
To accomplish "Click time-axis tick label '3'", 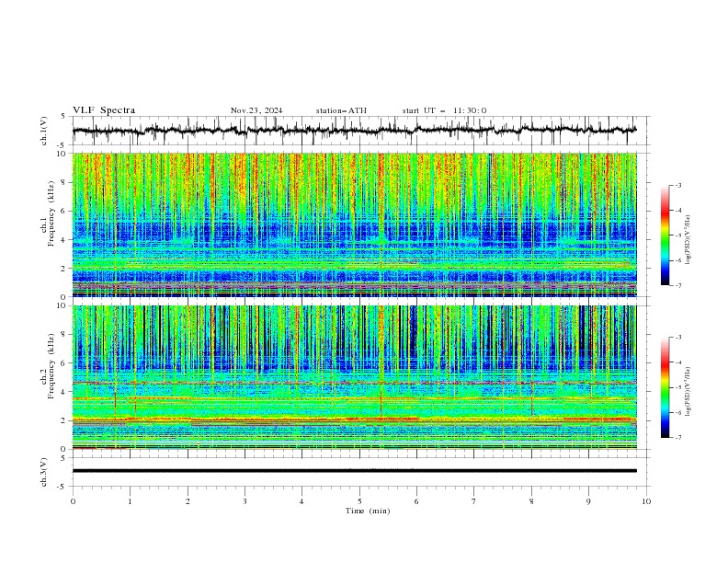I will [245, 501].
